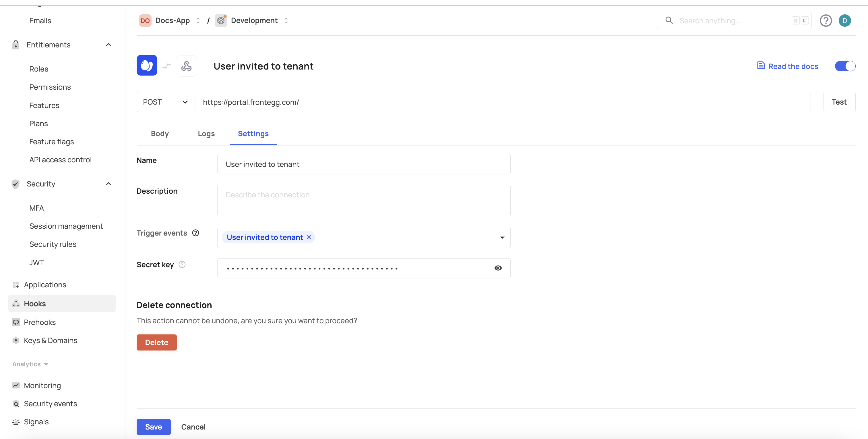This screenshot has width=868, height=439.
Task: Click Secret key info icon
Action: point(182,265)
